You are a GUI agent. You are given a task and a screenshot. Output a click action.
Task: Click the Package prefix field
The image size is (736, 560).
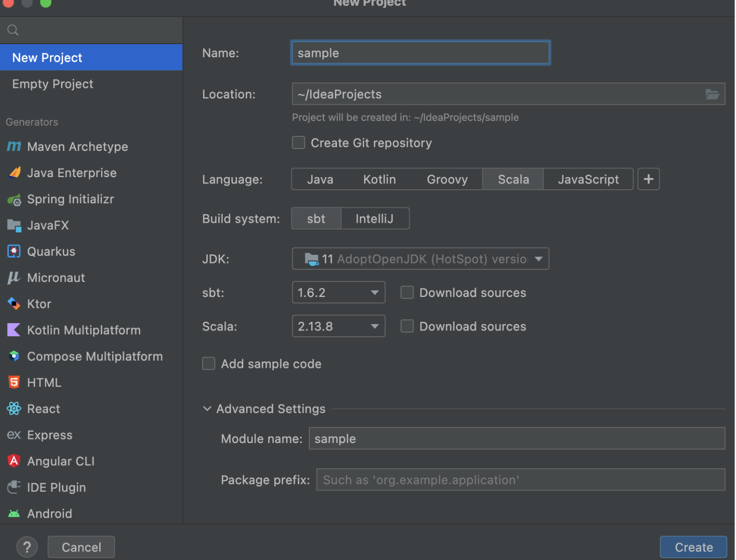520,479
